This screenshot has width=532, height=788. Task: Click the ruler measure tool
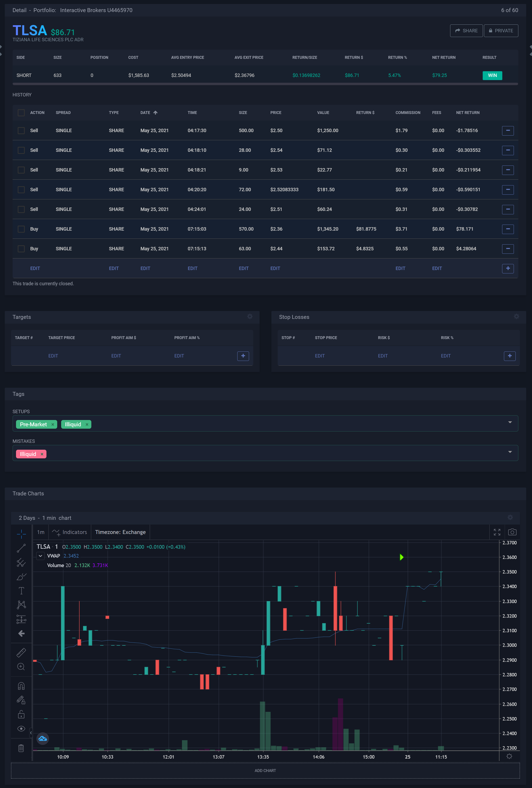[x=21, y=652]
